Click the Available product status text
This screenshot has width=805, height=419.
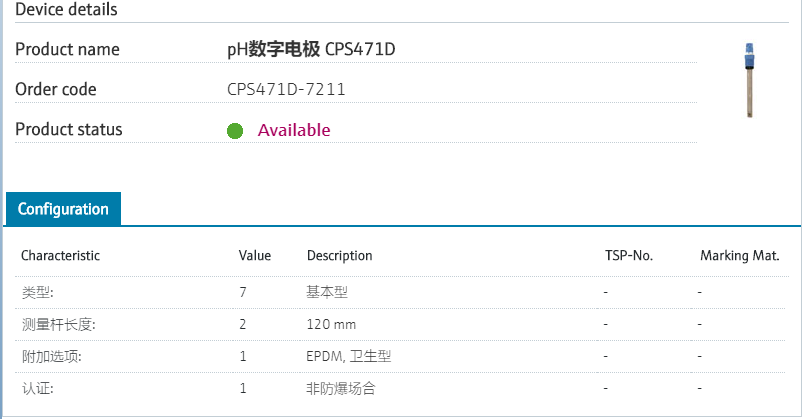tap(293, 130)
